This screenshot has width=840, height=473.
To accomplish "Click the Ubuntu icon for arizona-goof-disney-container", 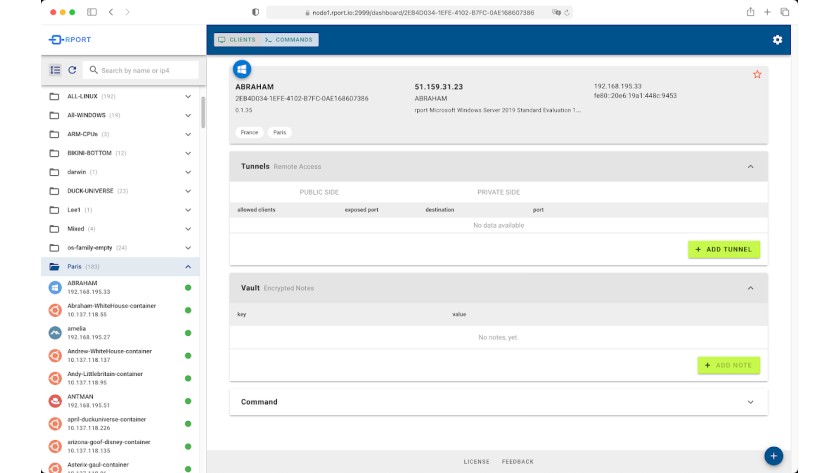I will [55, 446].
